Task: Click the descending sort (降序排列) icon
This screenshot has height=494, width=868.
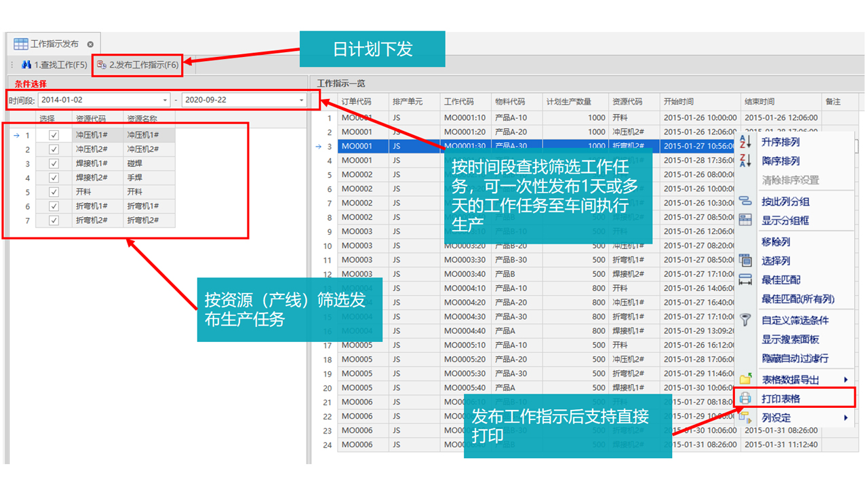Action: (x=745, y=161)
